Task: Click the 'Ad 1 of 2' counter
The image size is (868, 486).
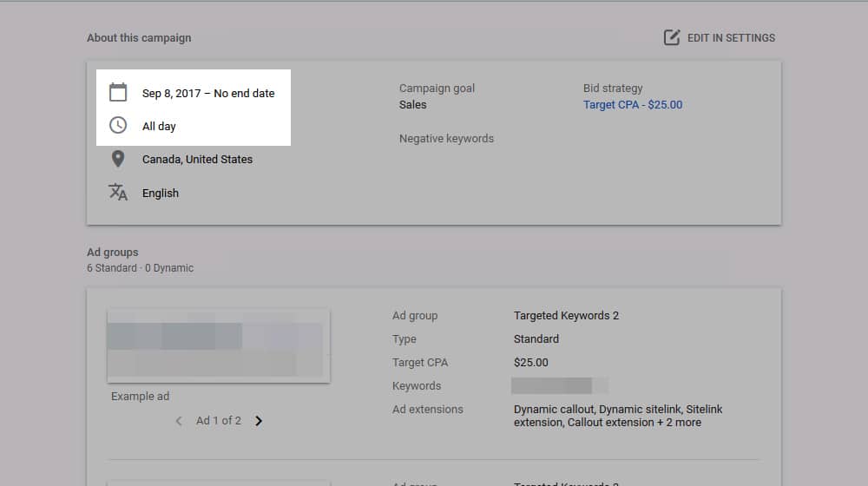Action: (219, 421)
